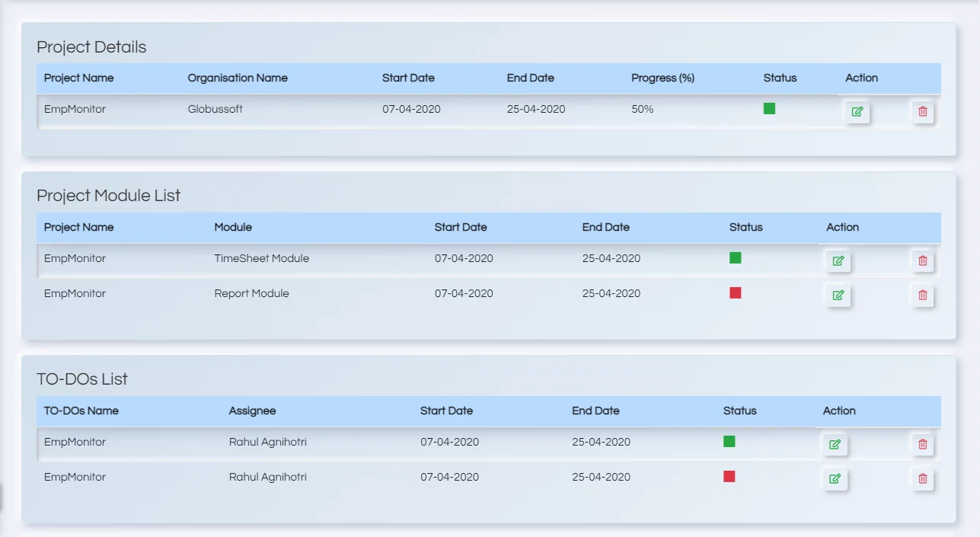Edit the Report Module row
Viewport: 980px width, 537px height.
point(838,296)
